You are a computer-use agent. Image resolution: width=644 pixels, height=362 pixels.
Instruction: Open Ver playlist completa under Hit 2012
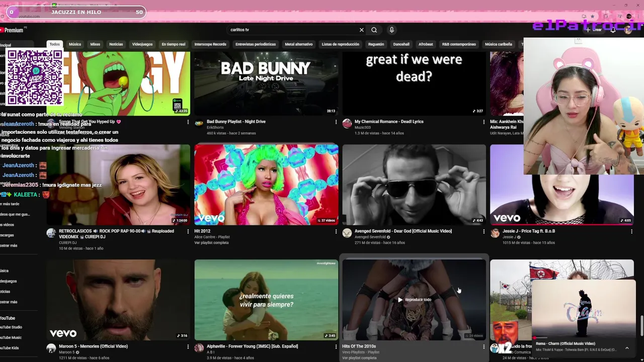coord(211,243)
